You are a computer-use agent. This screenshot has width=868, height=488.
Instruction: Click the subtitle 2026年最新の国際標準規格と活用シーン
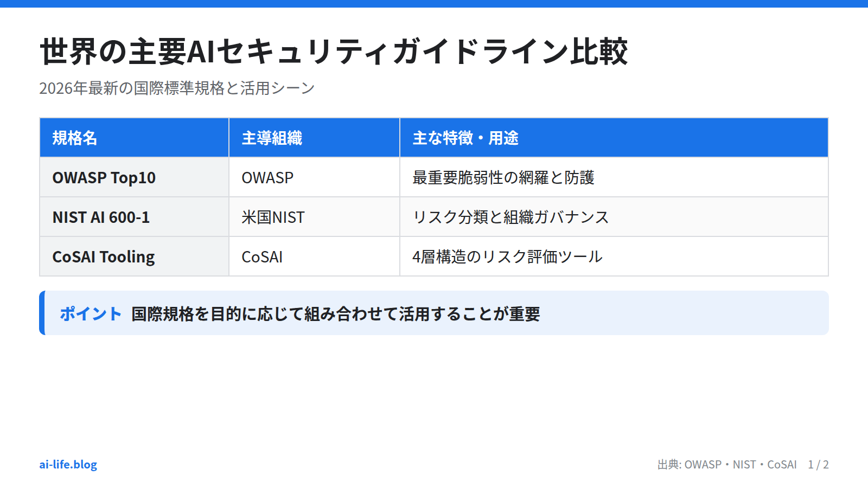(177, 88)
